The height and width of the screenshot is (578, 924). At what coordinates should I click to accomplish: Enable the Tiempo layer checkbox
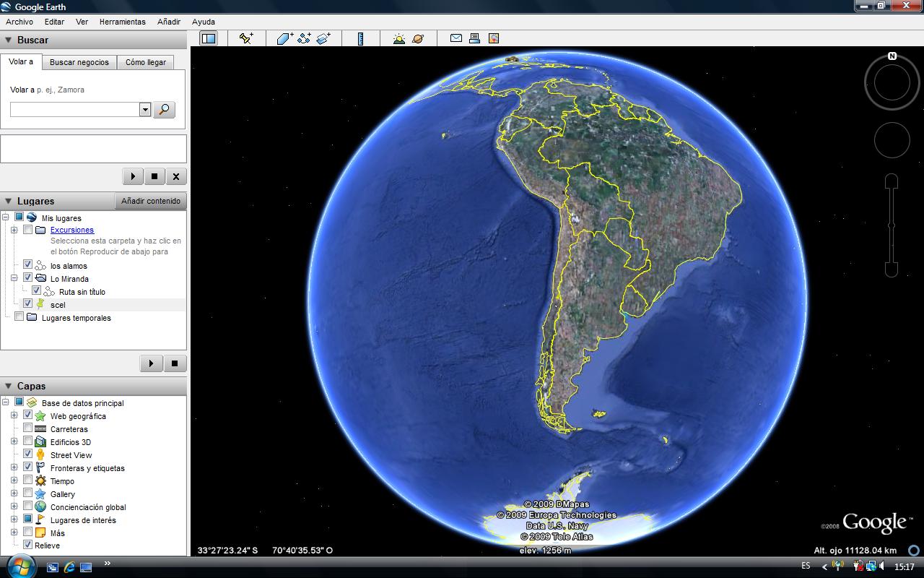[27, 480]
